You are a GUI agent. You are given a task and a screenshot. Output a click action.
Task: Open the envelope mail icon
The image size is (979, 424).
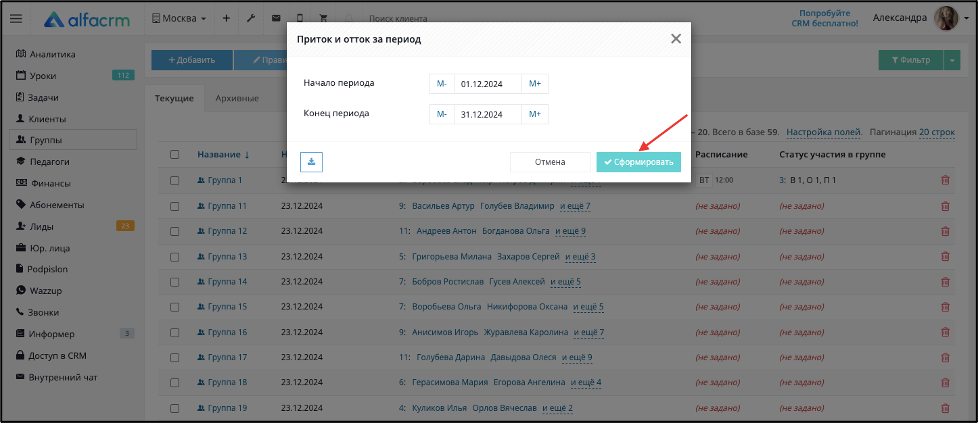click(275, 18)
